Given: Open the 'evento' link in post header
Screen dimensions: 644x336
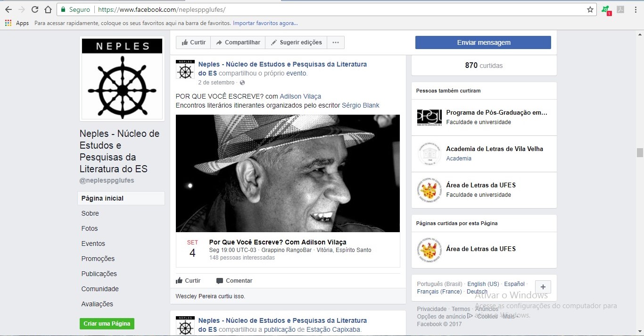Looking at the screenshot, I should pyautogui.click(x=297, y=74).
